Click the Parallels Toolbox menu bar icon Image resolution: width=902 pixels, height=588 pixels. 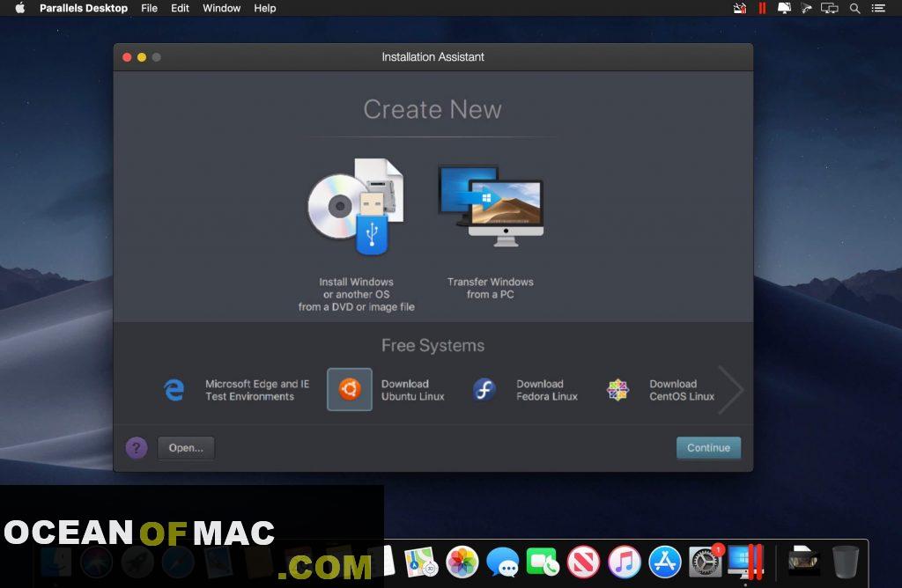[740, 8]
